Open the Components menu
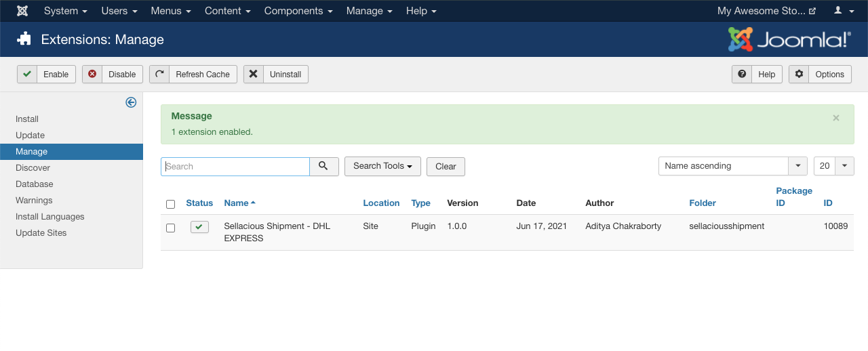868x351 pixels. (x=298, y=11)
